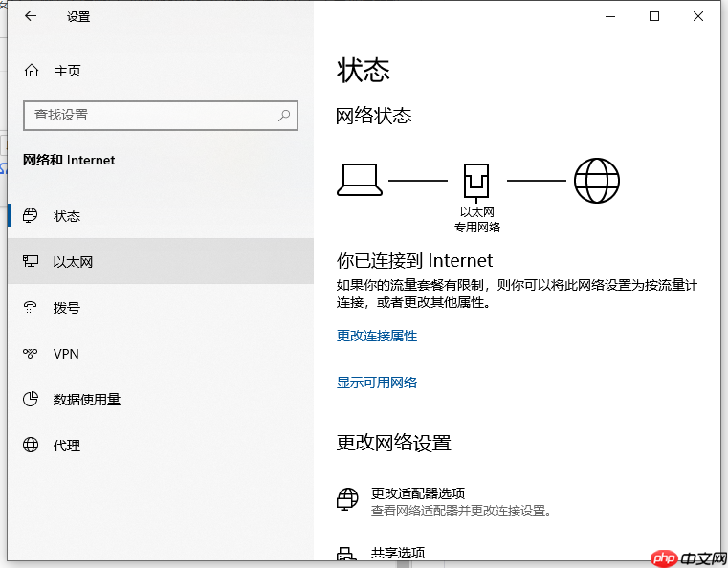This screenshot has width=728, height=568.
Task: Open 数据使用量 pie chart icon
Action: coord(31,399)
